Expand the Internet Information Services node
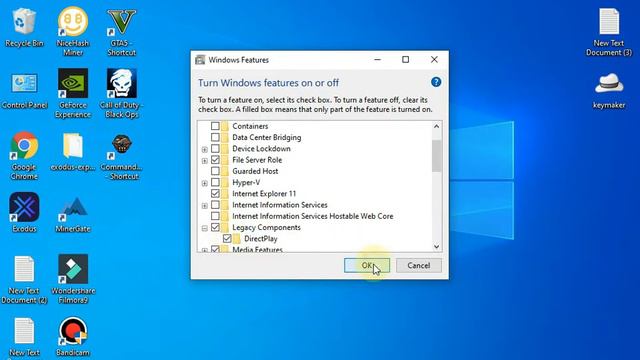 204,205
